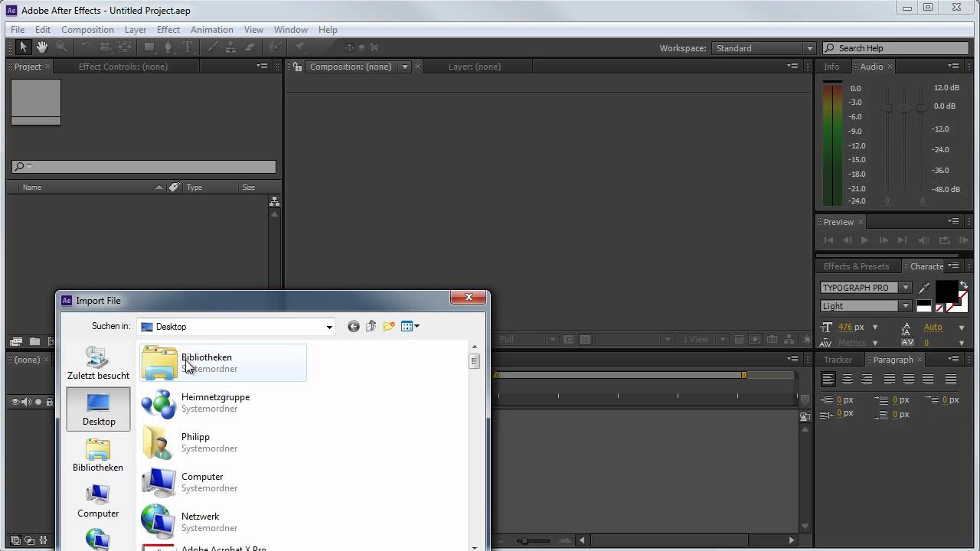
Task: Left-align text in Paragraph panel
Action: [x=828, y=380]
